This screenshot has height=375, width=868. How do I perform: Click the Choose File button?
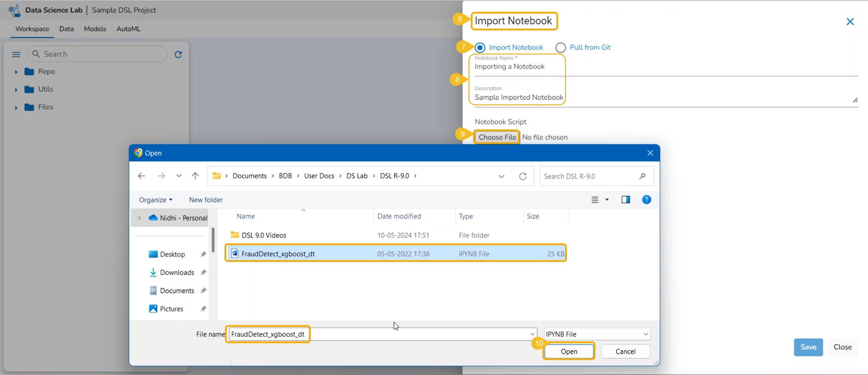tap(497, 137)
